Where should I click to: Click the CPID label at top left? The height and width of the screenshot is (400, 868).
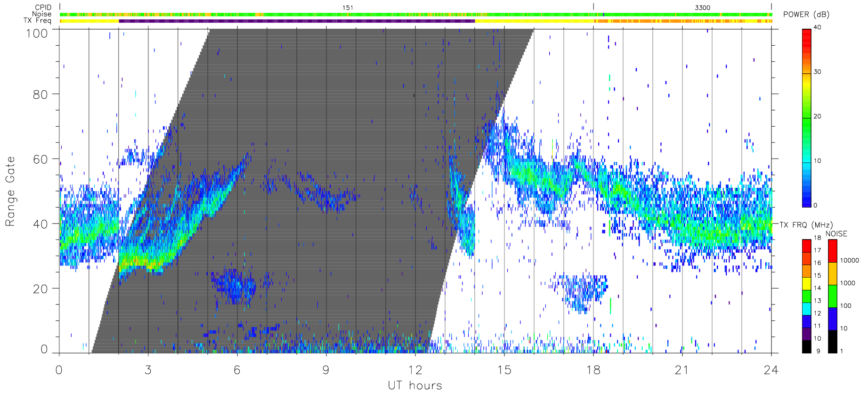click(x=43, y=8)
